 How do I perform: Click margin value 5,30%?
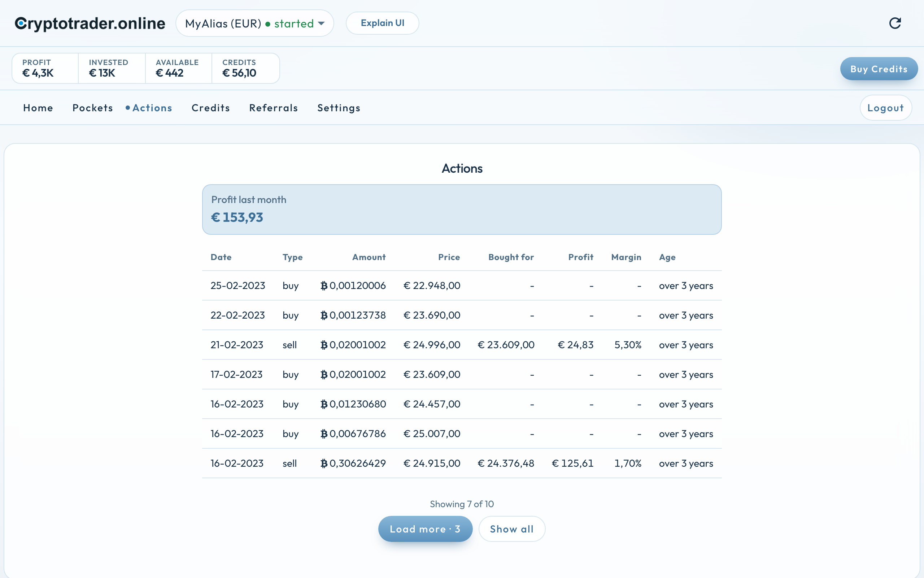(x=628, y=345)
